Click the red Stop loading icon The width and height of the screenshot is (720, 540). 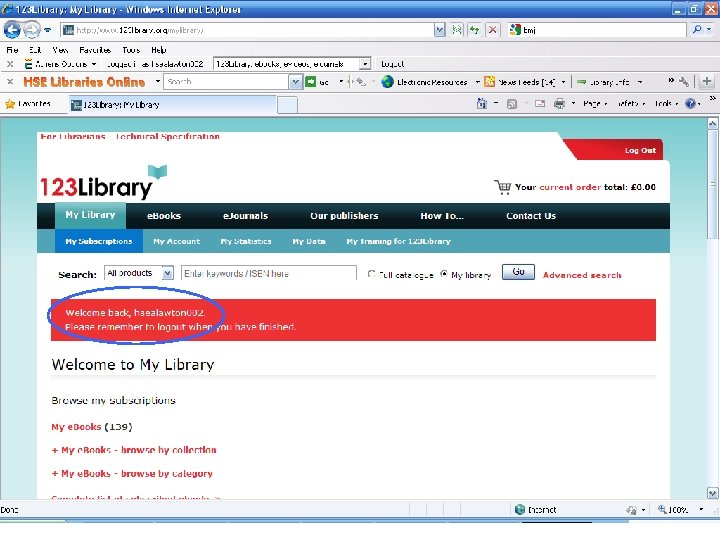click(x=492, y=30)
